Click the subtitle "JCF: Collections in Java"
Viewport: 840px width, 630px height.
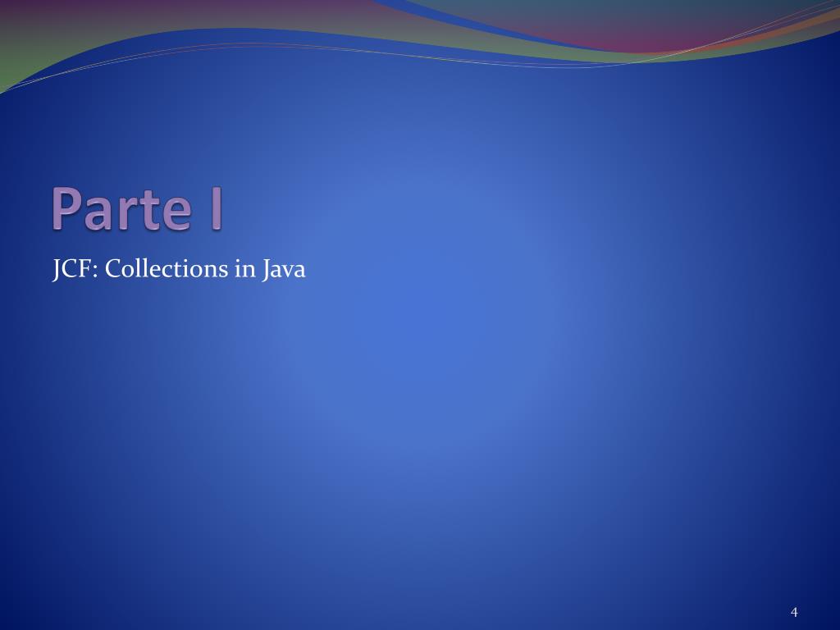(179, 269)
